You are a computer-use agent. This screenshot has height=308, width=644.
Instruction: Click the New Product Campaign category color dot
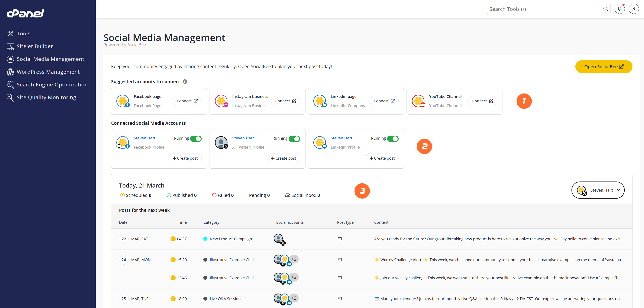pos(205,239)
